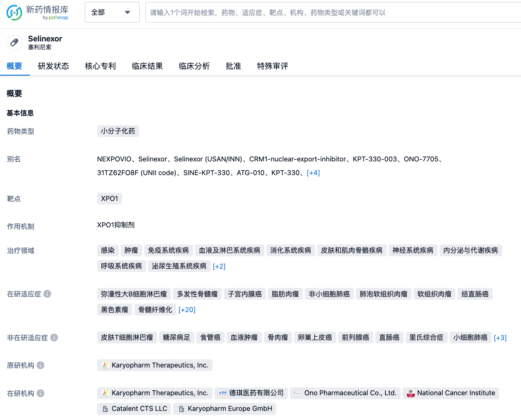Open the 小细胞肺癌 inactive indication tag
521x420 pixels.
click(470, 337)
